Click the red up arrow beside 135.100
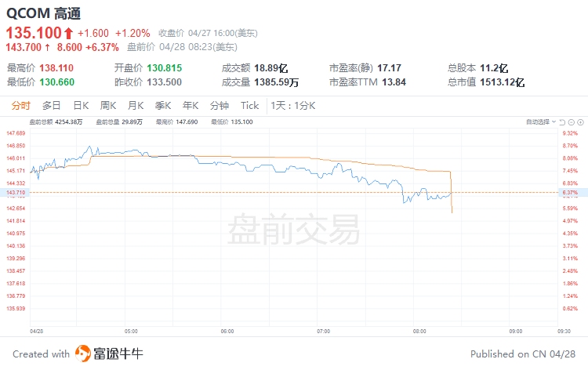Image resolution: width=588 pixels, height=370 pixels. 68,34
